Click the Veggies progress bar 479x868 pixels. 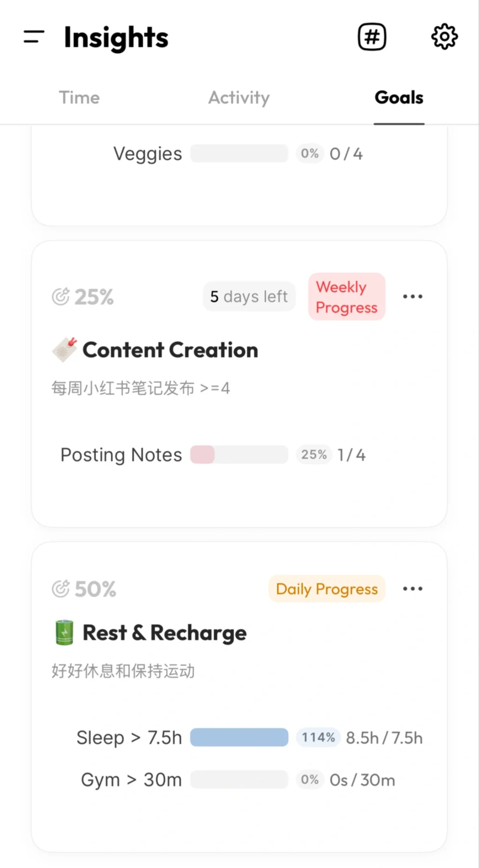(239, 154)
